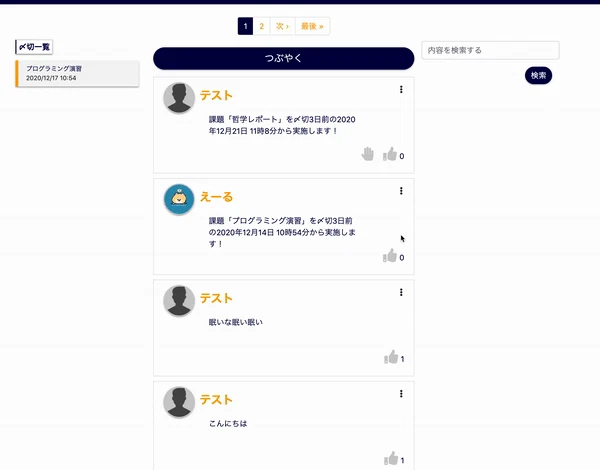This screenshot has height=470, width=600.
Task: Click the つぶやく post button
Action: click(284, 58)
